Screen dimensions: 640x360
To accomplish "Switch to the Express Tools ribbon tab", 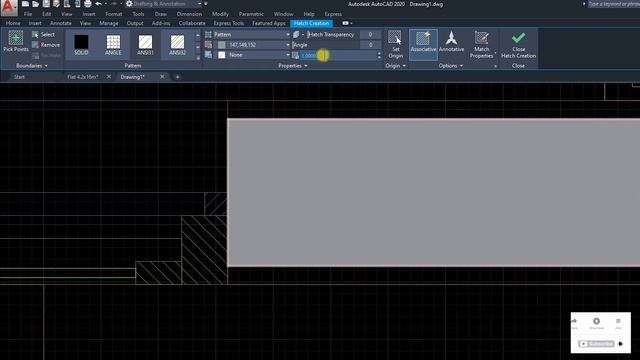I will [x=229, y=23].
